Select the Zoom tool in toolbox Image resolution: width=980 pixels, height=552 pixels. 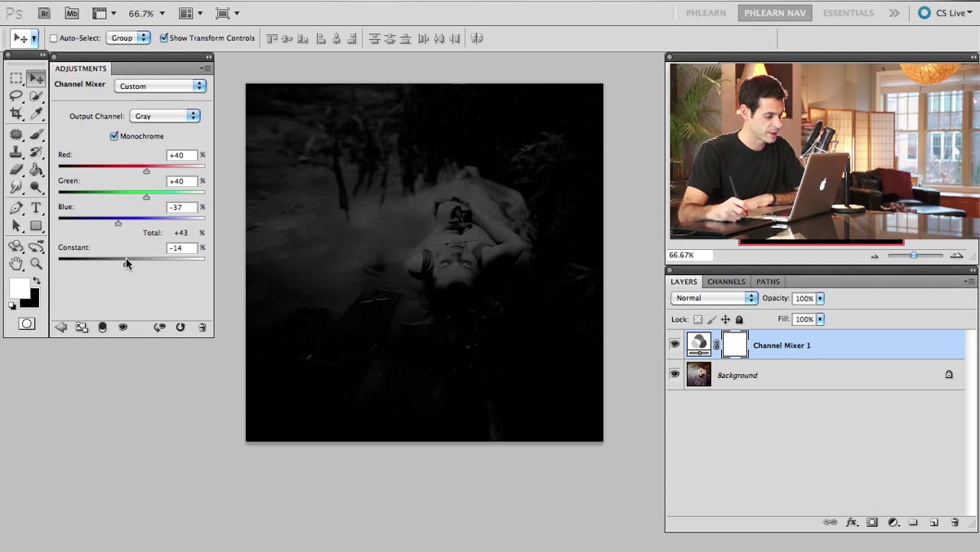36,264
